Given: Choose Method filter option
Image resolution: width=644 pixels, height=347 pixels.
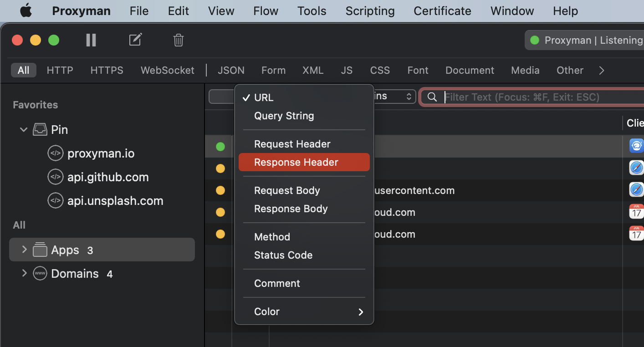Looking at the screenshot, I should tap(304, 237).
